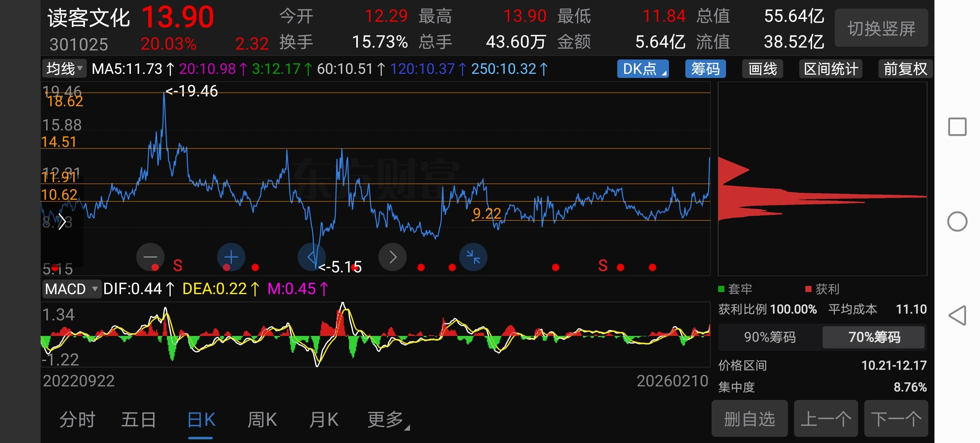
Task: Collapse chart with shrink arrows icon
Action: click(473, 257)
